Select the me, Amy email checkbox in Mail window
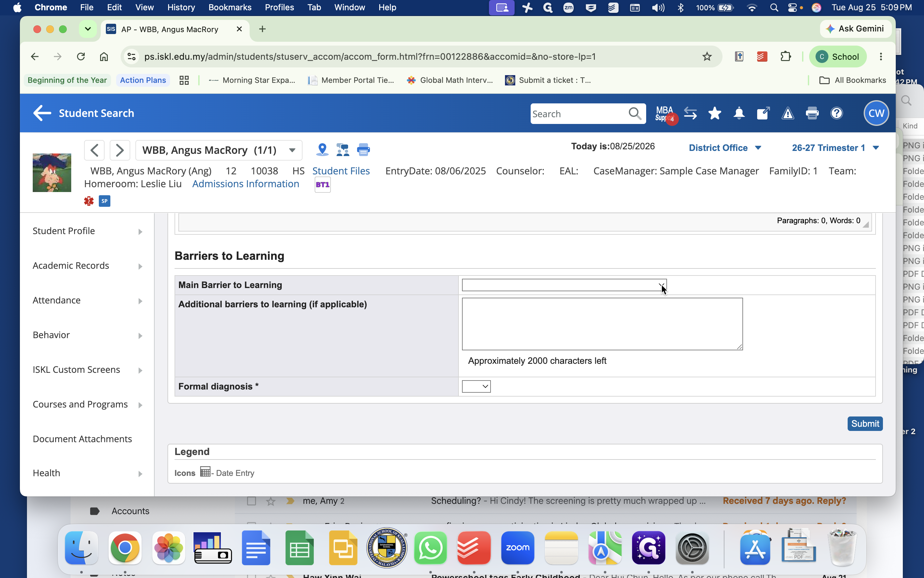This screenshot has height=578, width=924. point(251,501)
